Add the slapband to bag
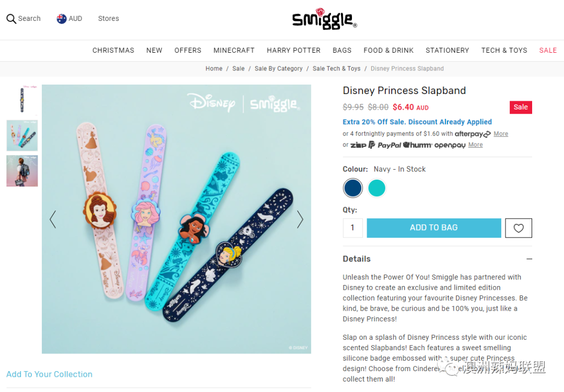 tap(434, 228)
